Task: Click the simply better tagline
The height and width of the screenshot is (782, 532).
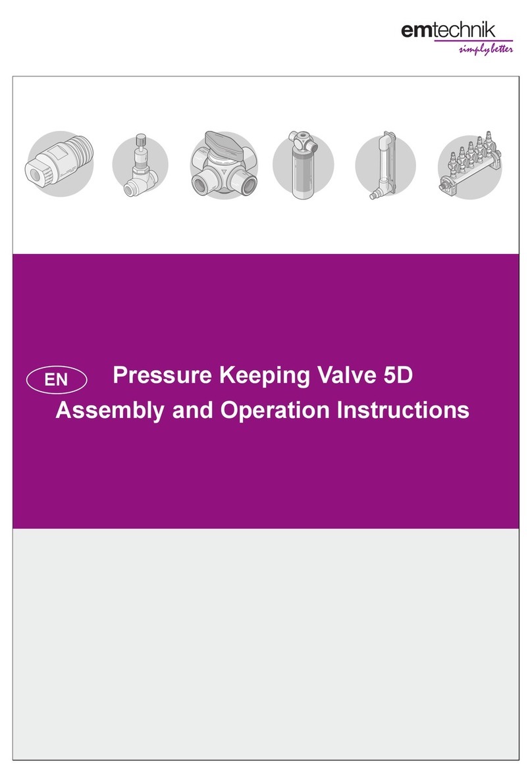Action: pos(486,49)
